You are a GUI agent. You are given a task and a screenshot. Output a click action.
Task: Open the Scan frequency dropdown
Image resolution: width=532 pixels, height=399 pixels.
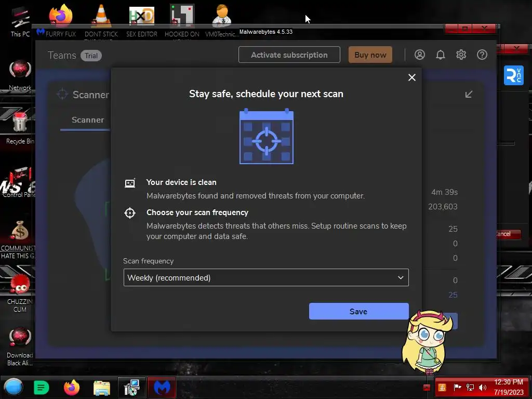pos(266,277)
